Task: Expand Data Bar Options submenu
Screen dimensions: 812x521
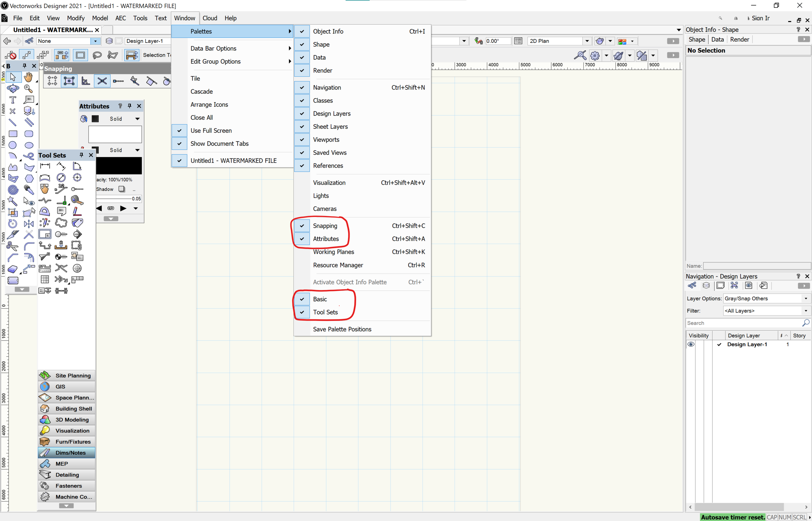Action: click(x=232, y=48)
